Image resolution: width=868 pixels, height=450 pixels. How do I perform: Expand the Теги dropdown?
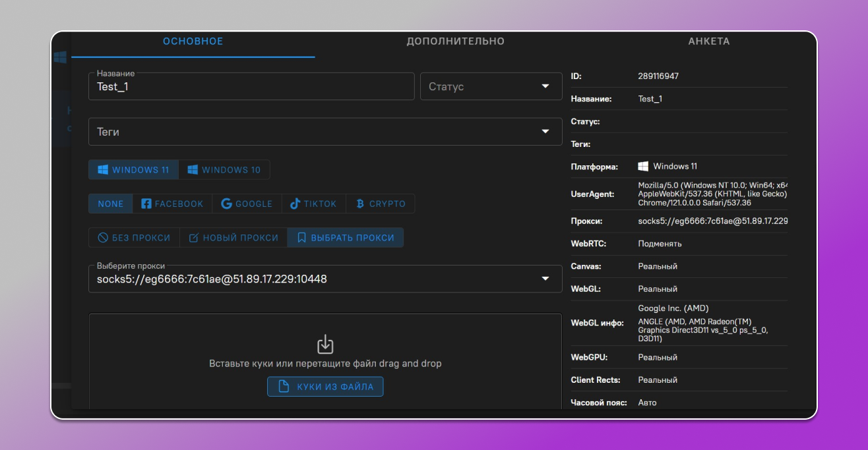(x=325, y=132)
